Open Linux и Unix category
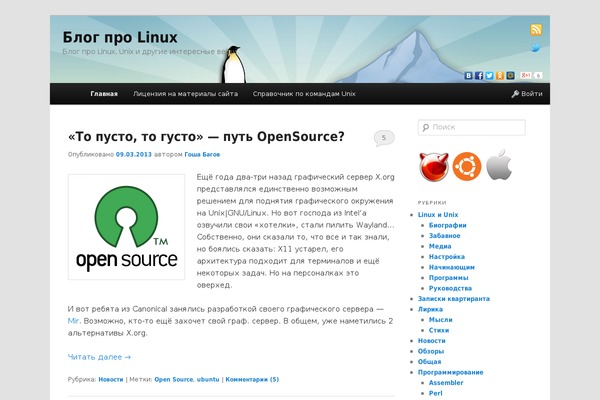This screenshot has width=600, height=400. click(438, 215)
